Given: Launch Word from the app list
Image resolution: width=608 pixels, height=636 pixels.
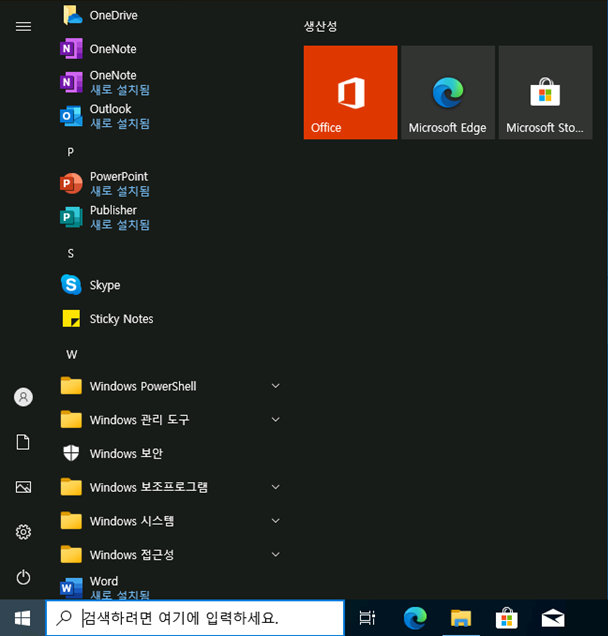Looking at the screenshot, I should [x=170, y=587].
